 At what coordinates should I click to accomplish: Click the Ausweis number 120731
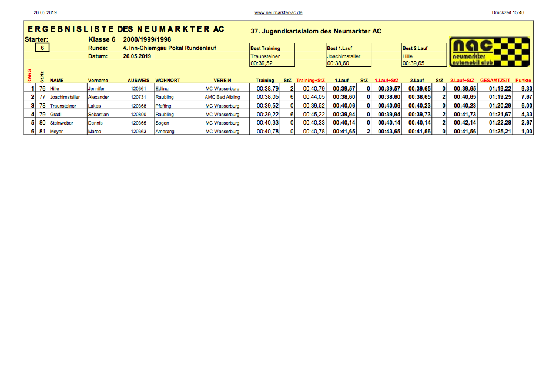[x=138, y=97]
